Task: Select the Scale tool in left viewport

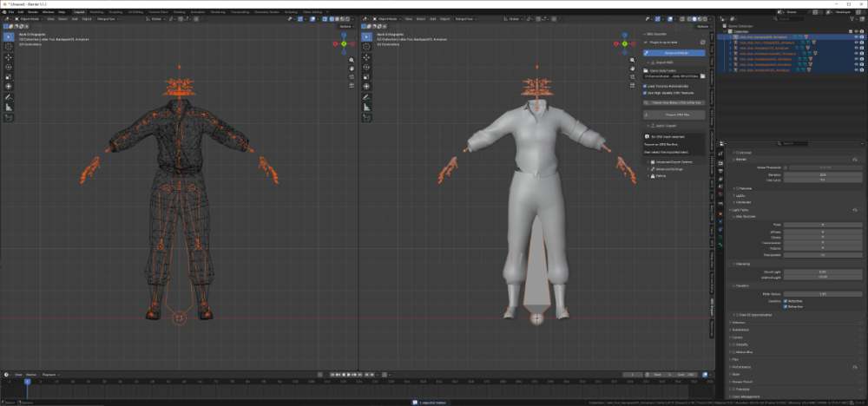Action: 9,77
